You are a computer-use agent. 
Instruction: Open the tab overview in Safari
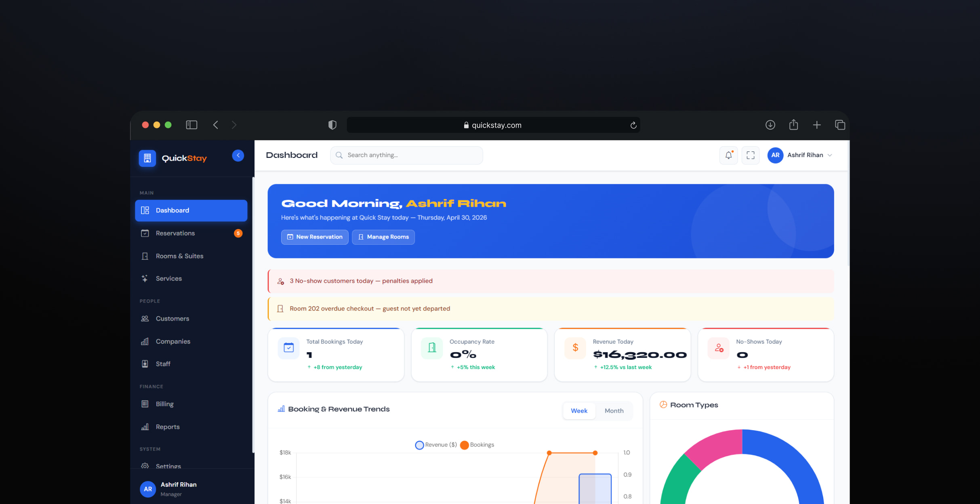click(x=840, y=125)
